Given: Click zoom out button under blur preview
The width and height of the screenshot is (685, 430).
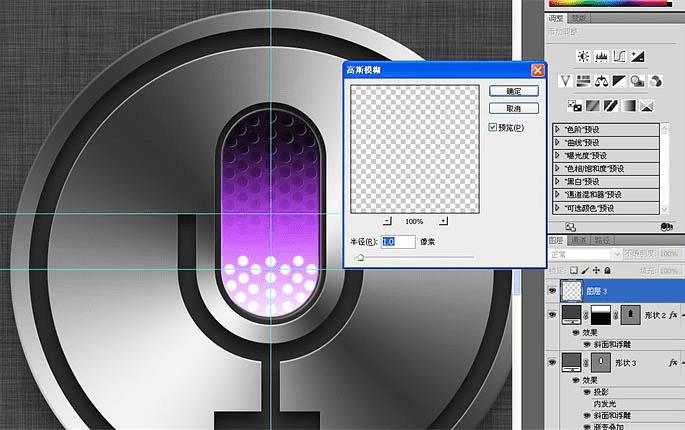Looking at the screenshot, I should (387, 221).
